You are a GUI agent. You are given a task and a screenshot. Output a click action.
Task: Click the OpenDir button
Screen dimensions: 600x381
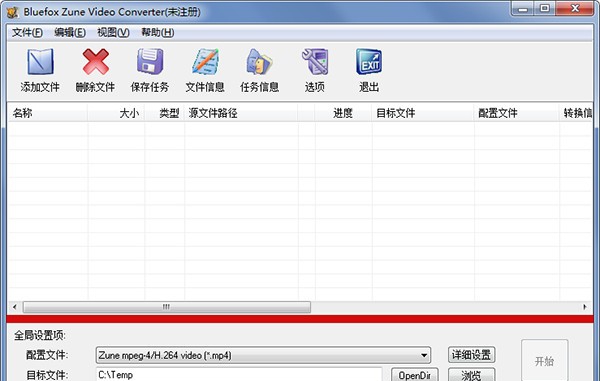(x=414, y=375)
